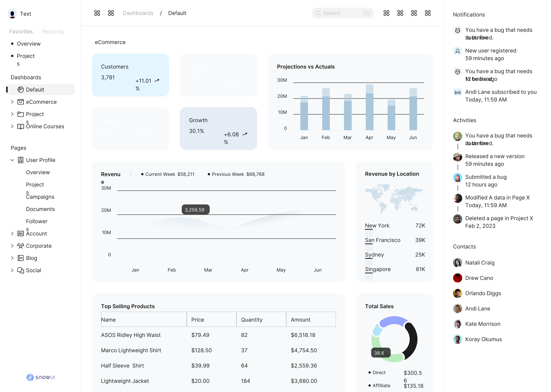Select the Marco Lightweight Shirt row
Screen dimensions: 551x392
coord(218,350)
